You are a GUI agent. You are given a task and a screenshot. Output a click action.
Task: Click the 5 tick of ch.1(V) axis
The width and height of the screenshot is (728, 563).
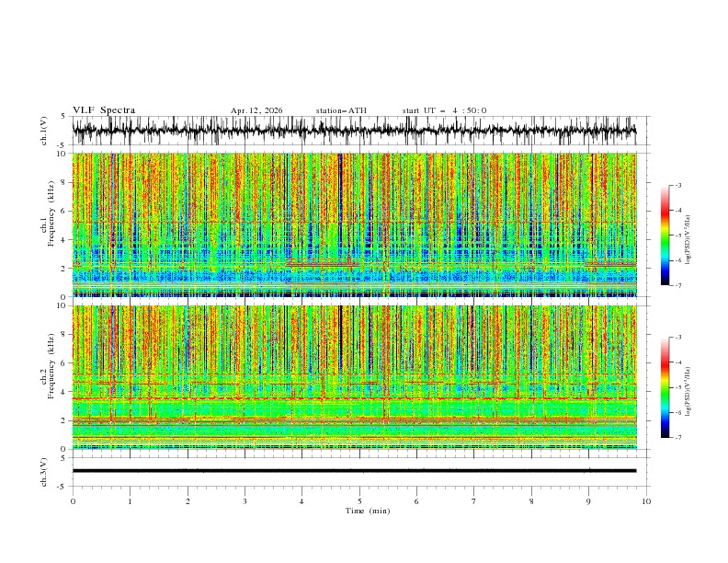pyautogui.click(x=63, y=116)
